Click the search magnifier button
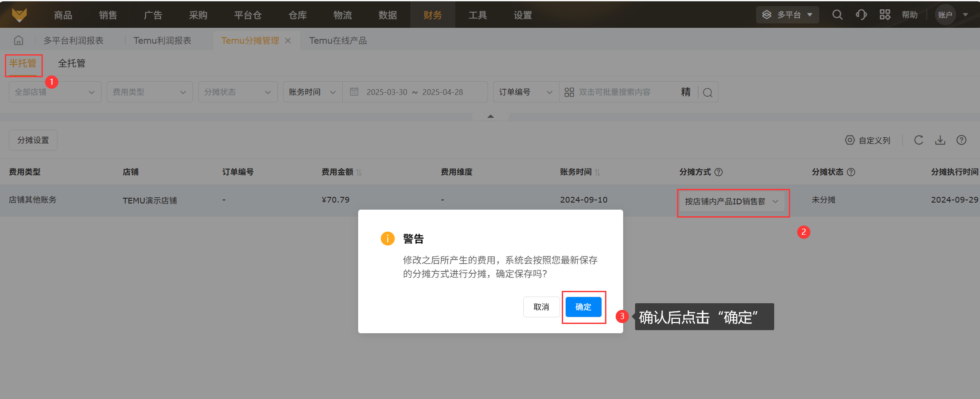Image resolution: width=980 pixels, height=399 pixels. click(708, 92)
